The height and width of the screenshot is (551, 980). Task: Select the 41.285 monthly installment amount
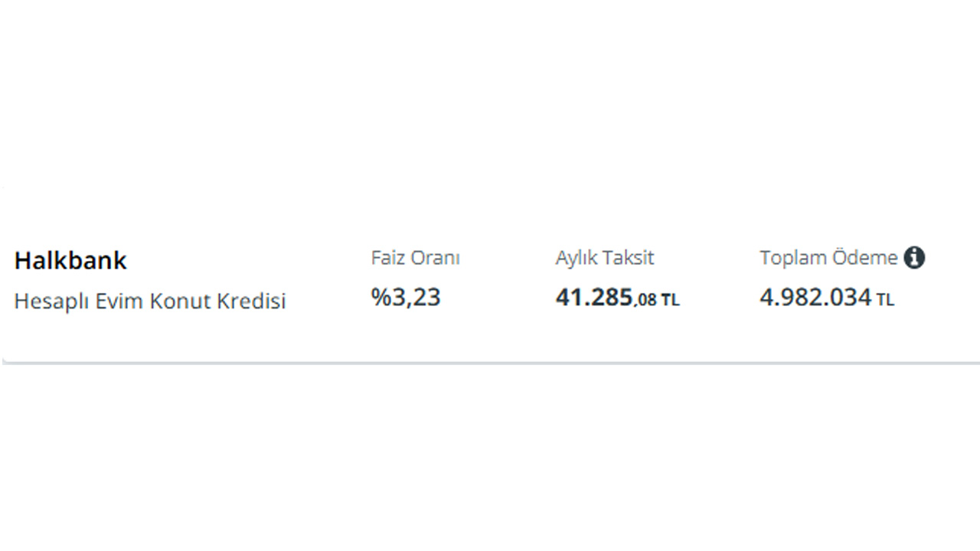595,297
